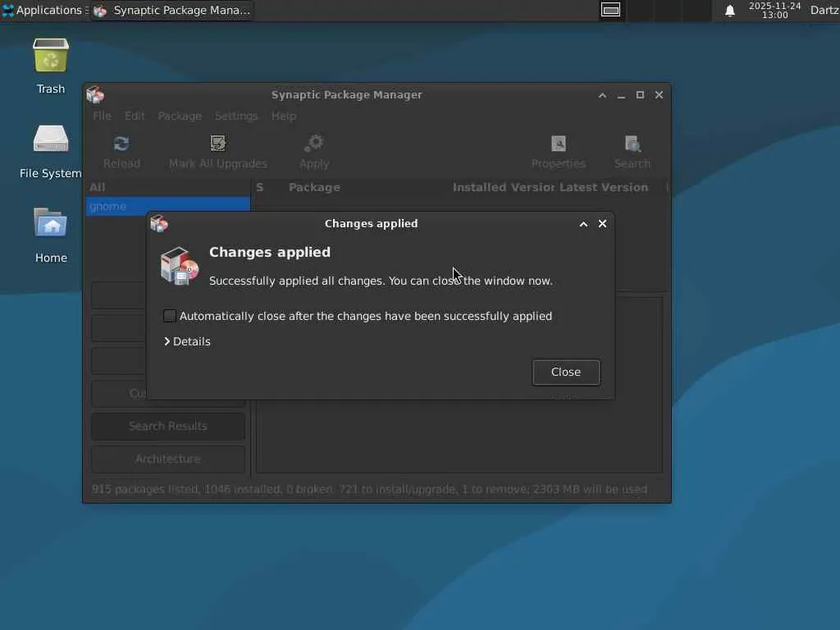Screen dimensions: 840x630
Task: Click the Changes applied dialog title icon
Action: pos(159,223)
